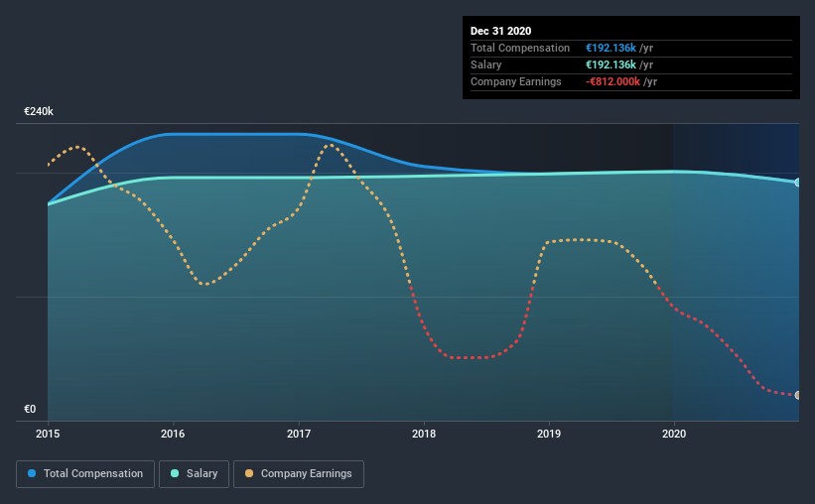Click the 2015 x-axis label
Image resolution: width=815 pixels, height=504 pixels.
click(x=48, y=434)
